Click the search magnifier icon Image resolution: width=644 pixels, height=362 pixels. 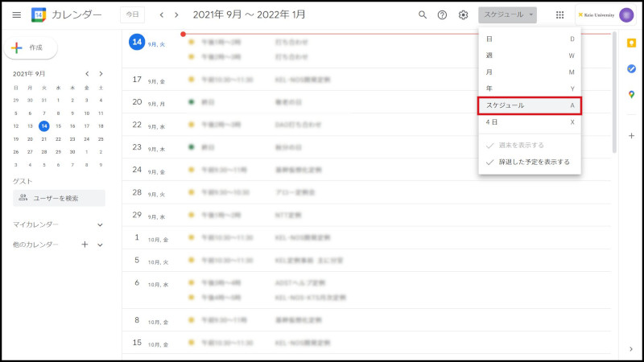click(423, 14)
